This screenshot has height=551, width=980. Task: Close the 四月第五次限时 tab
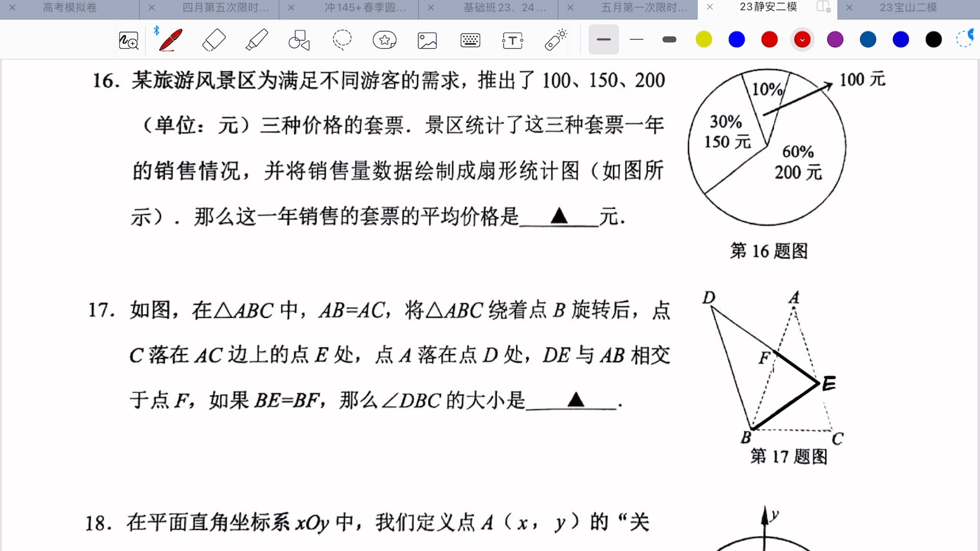152,8
